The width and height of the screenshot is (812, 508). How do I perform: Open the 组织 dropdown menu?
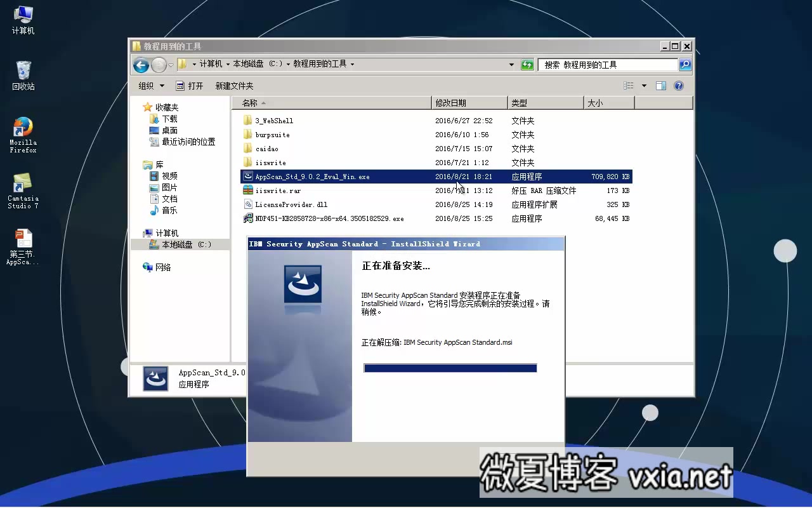tap(151, 86)
